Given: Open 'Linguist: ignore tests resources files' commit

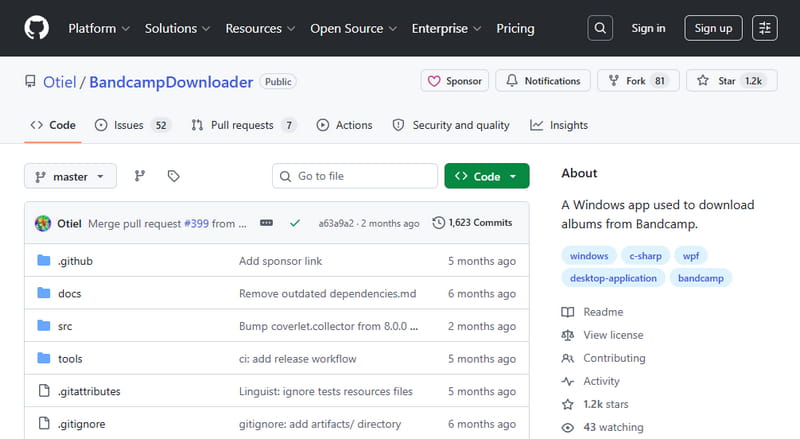Looking at the screenshot, I should pyautogui.click(x=326, y=392).
